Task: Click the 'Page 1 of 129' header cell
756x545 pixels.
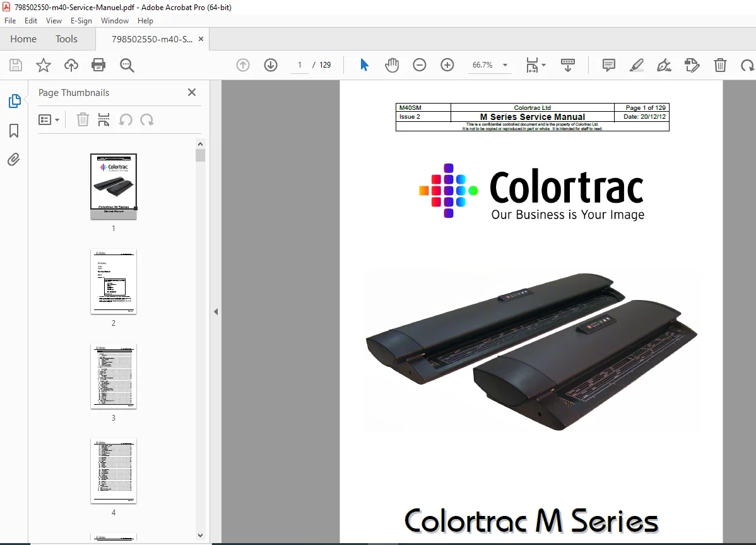Action: pyautogui.click(x=642, y=107)
